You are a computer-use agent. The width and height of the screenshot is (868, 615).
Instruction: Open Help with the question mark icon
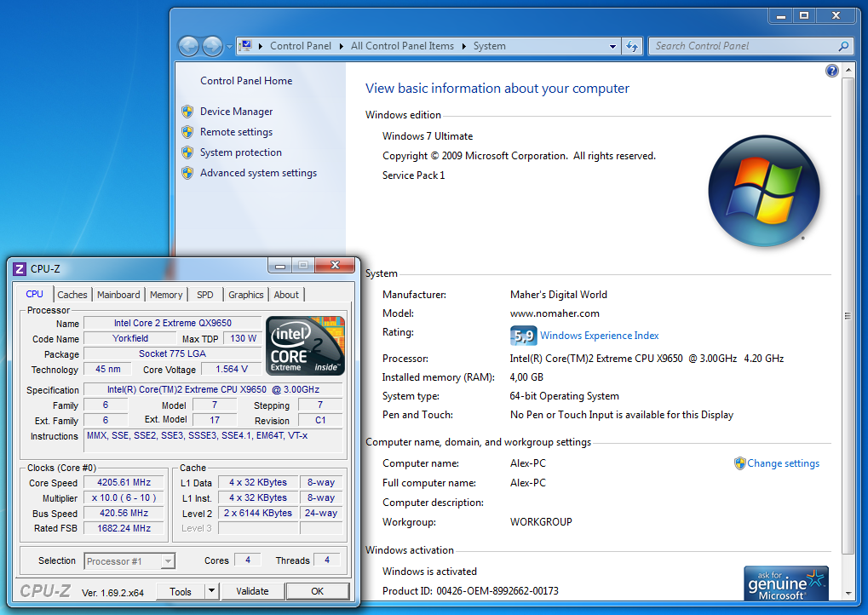point(832,72)
